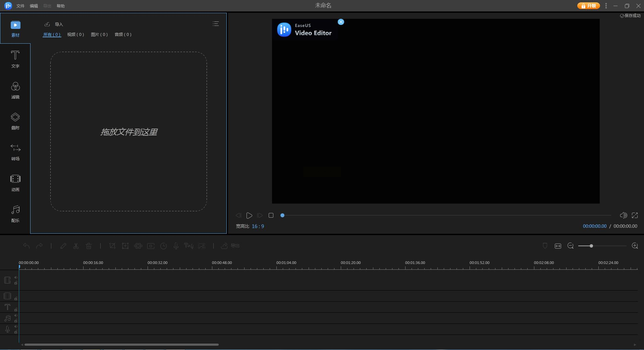Open the 动画 (Animation) elements panel
The image size is (644, 350).
pyautogui.click(x=15, y=183)
